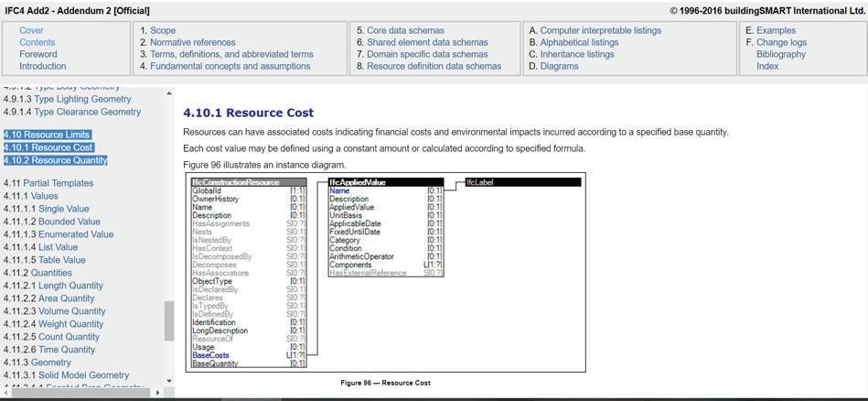Click the sidebar vertical scrollbar thumb
The image size is (868, 401).
click(x=169, y=320)
